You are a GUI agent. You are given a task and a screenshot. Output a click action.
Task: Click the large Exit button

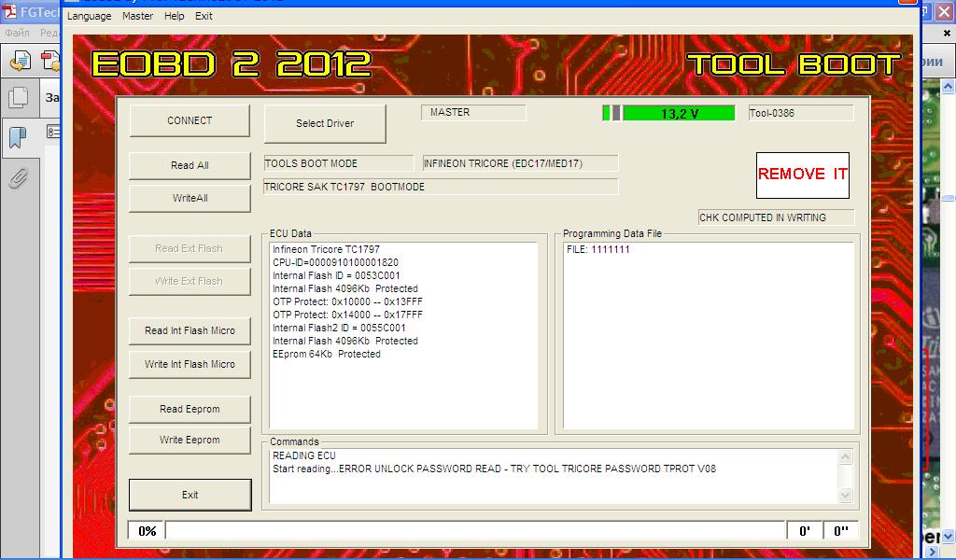tap(190, 495)
